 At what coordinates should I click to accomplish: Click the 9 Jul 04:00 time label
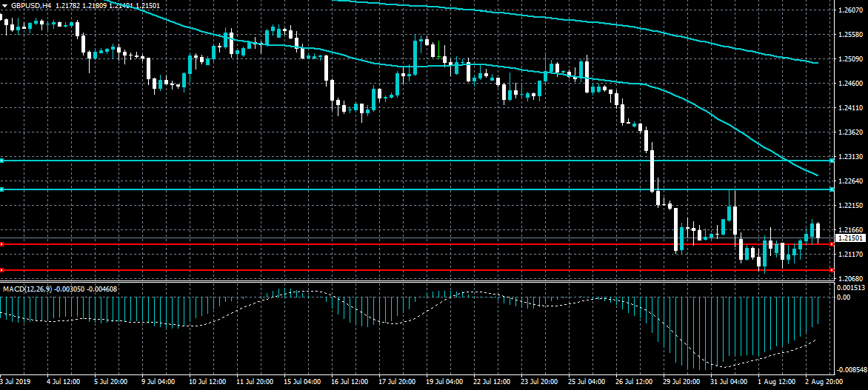click(159, 382)
